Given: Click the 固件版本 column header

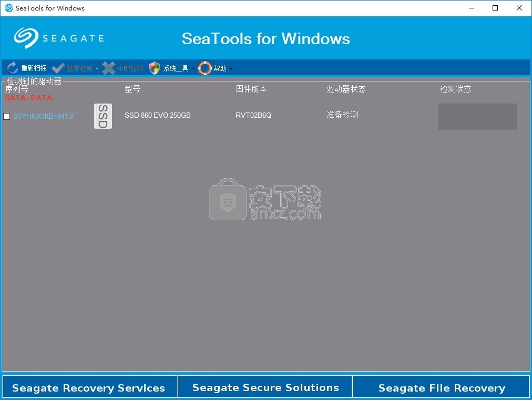Looking at the screenshot, I should point(251,89).
